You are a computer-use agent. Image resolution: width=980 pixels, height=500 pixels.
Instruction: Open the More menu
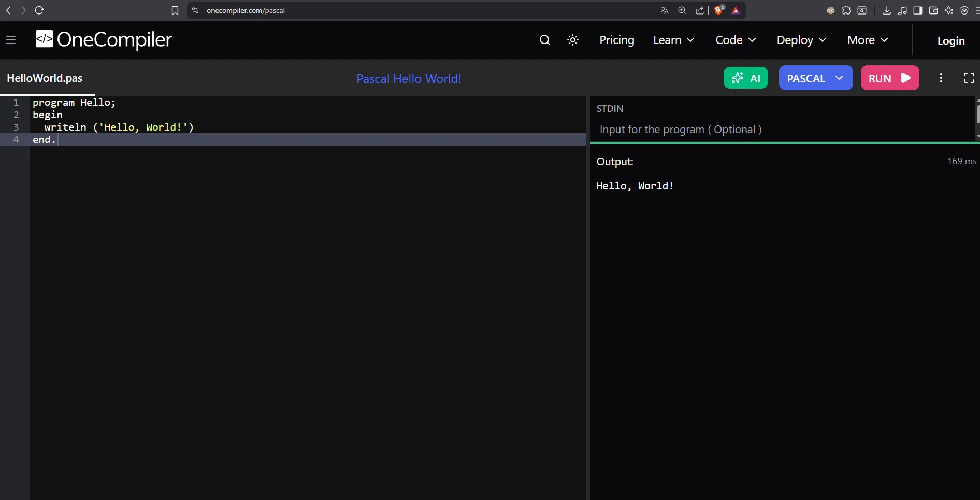click(867, 40)
